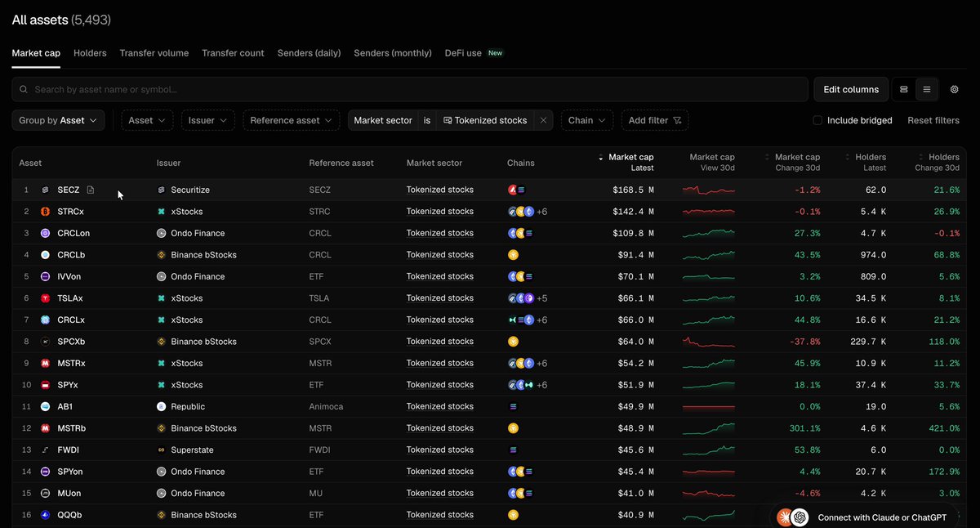
Task: Switch to the card layout view icon
Action: tap(903, 89)
